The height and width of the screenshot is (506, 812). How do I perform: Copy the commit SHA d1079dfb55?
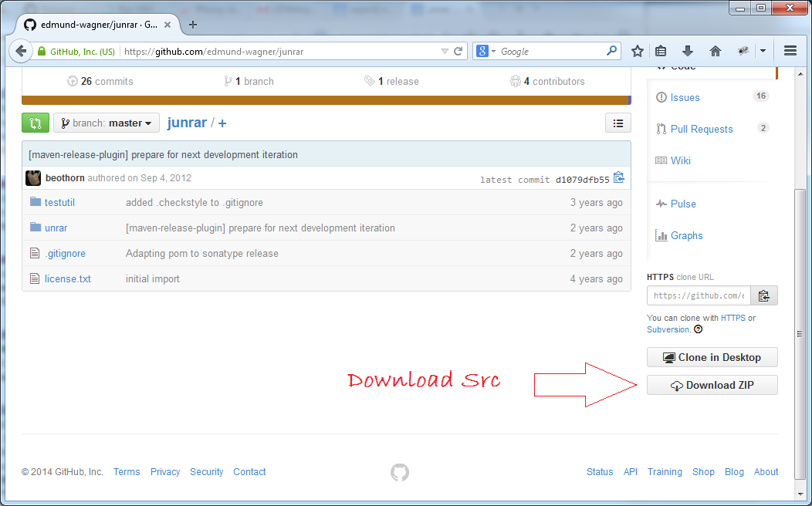[619, 178]
